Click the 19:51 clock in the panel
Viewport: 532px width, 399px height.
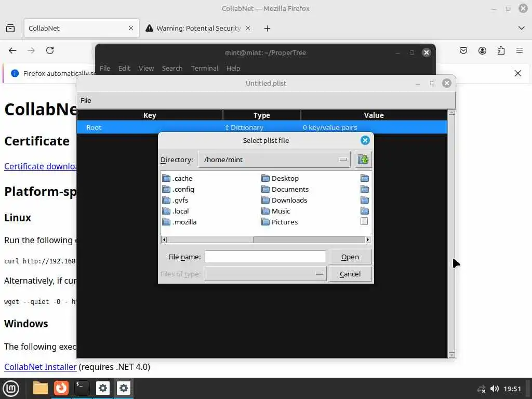click(512, 389)
